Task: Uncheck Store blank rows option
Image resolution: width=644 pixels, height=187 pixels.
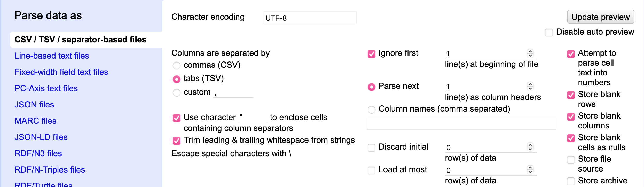Action: [x=571, y=95]
